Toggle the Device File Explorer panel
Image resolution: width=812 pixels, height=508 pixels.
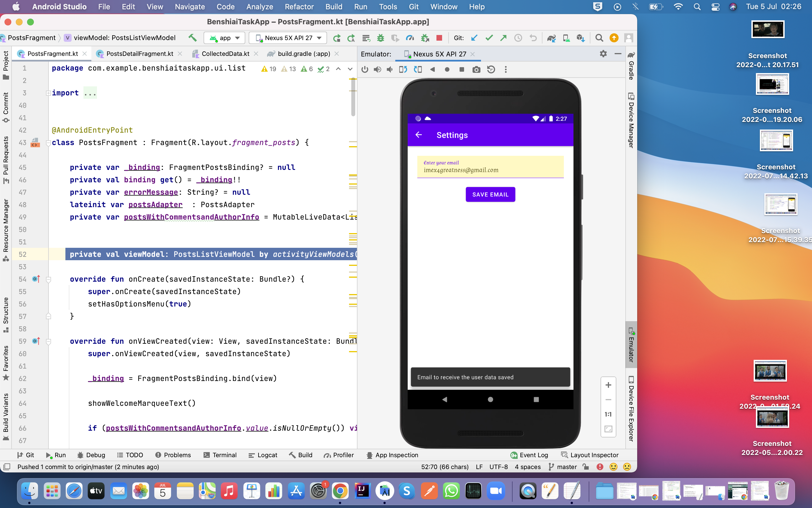631,409
